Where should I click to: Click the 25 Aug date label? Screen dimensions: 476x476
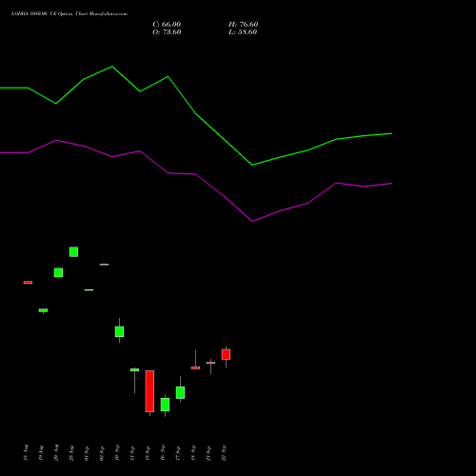click(x=71, y=453)
